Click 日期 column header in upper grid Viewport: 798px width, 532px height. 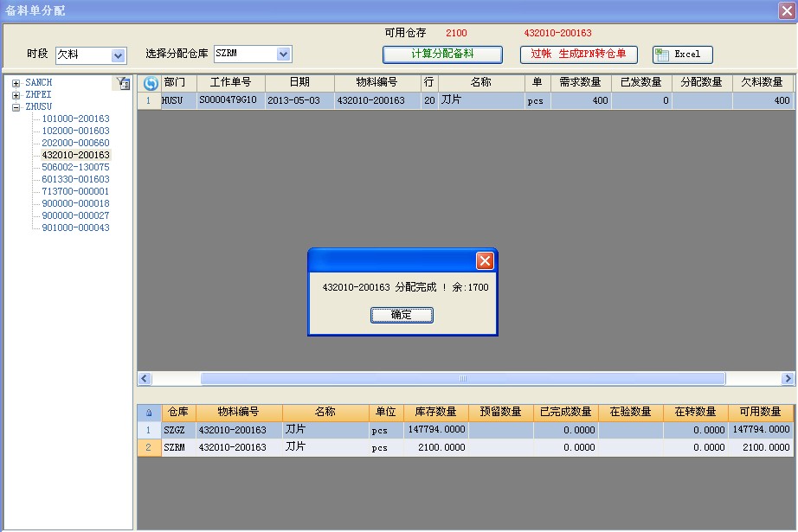[x=299, y=82]
